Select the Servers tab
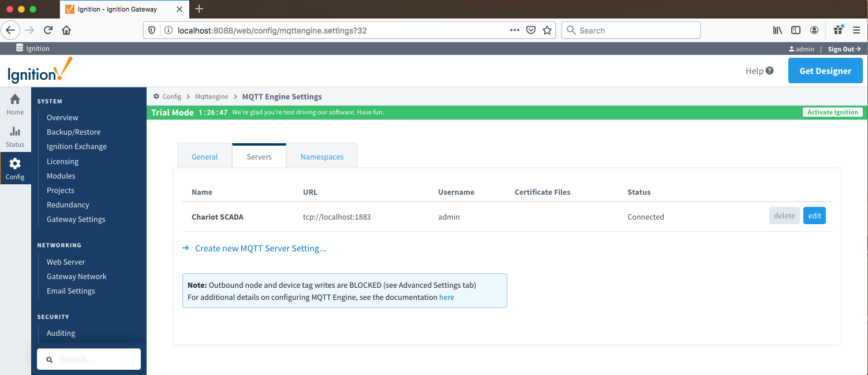Screen dimensions: 868x375 click(x=259, y=156)
